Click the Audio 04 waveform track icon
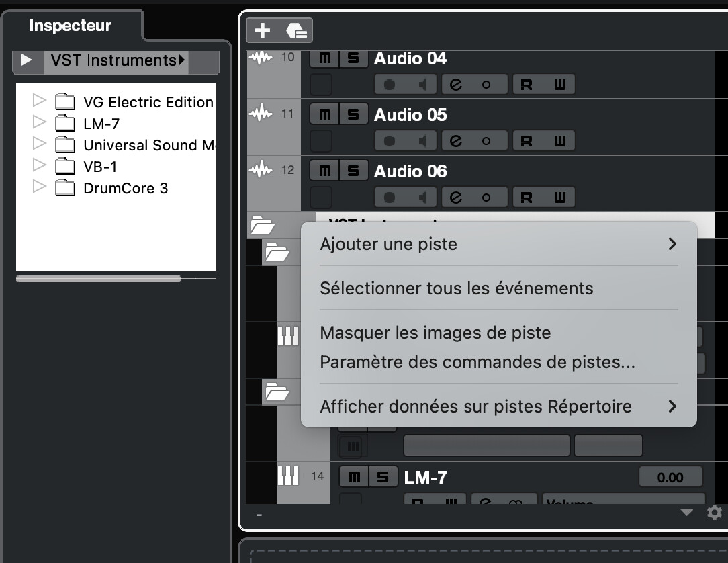 [260, 58]
